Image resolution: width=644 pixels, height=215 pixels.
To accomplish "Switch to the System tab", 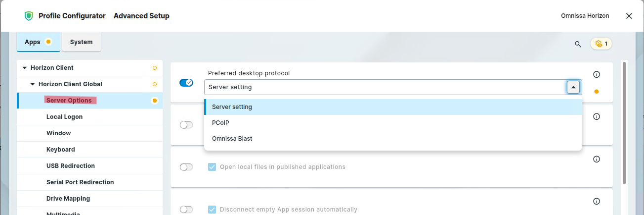I will (81, 42).
